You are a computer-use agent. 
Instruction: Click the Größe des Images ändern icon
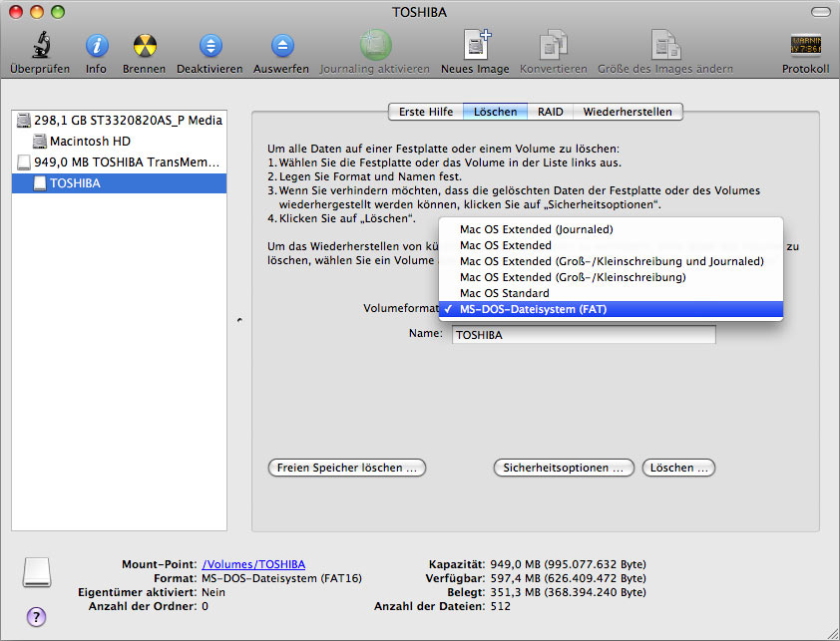click(665, 45)
